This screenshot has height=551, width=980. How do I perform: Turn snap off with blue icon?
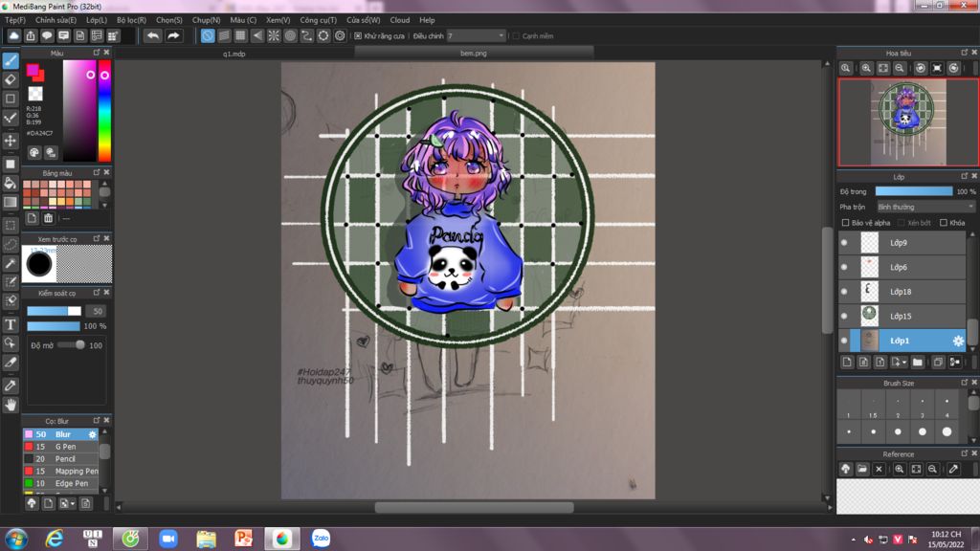pyautogui.click(x=208, y=35)
